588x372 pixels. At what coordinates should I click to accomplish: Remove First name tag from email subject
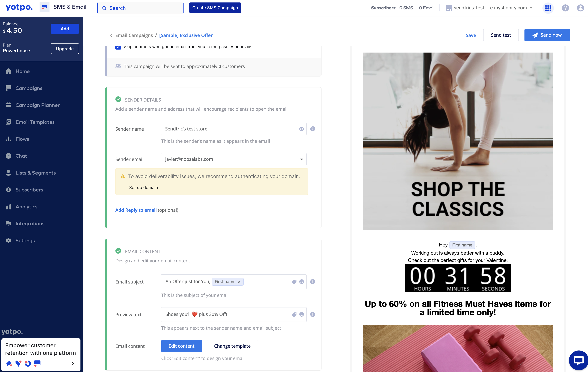coord(239,282)
